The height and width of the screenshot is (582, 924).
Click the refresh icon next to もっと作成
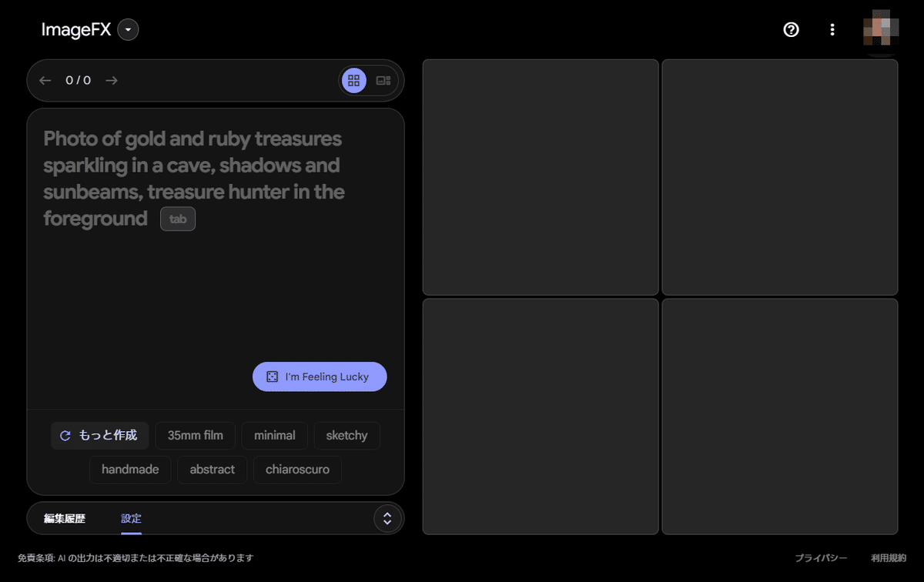pyautogui.click(x=65, y=435)
